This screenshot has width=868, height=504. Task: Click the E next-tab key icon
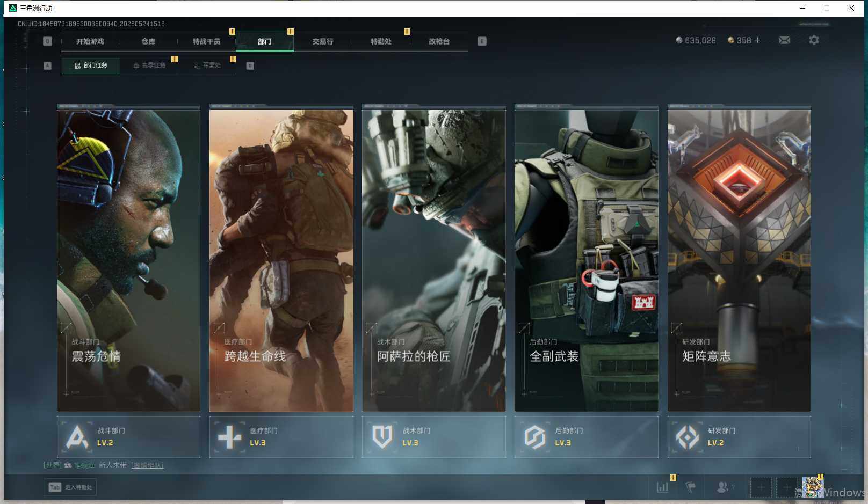(x=482, y=41)
